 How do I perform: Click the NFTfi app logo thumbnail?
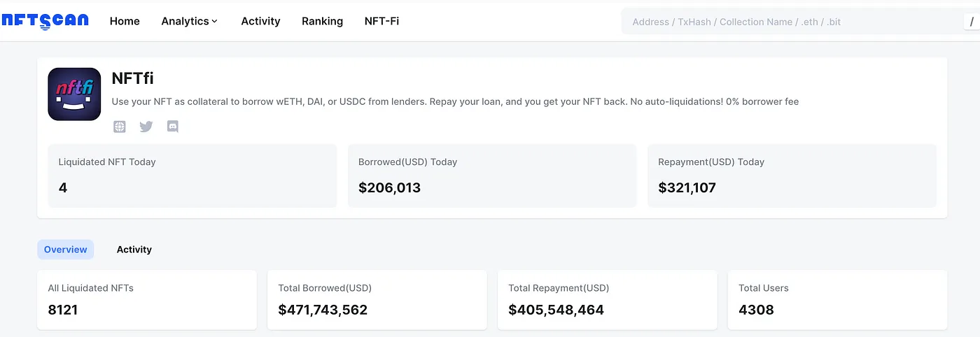pyautogui.click(x=74, y=94)
